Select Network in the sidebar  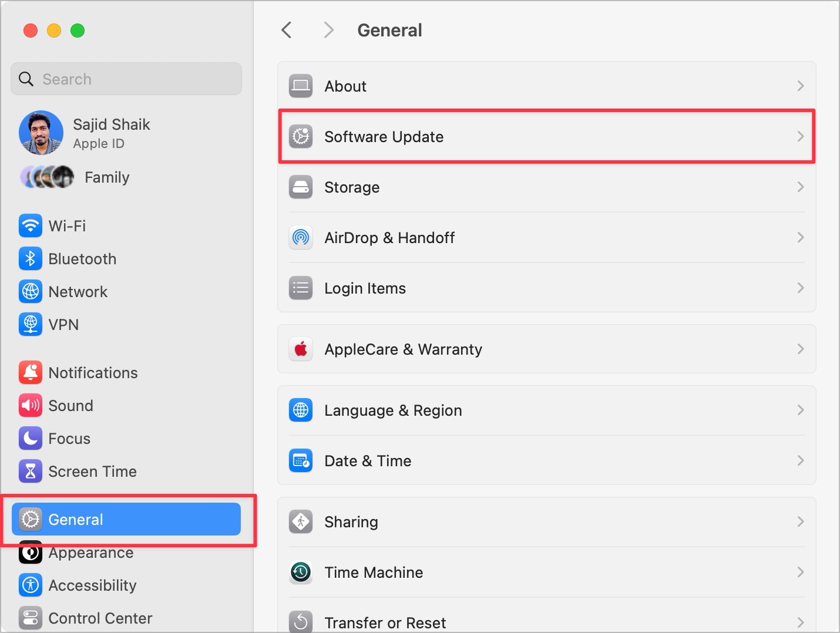pyautogui.click(x=78, y=292)
